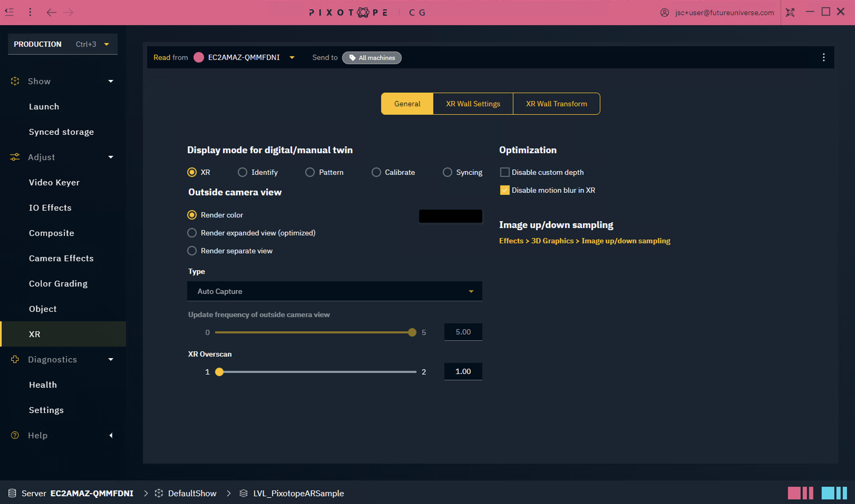Image resolution: width=855 pixels, height=504 pixels.
Task: Collapse the sidebar menu icon
Action: click(x=9, y=12)
